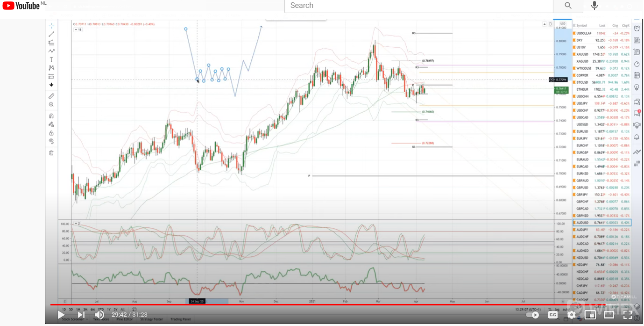Viewport: 644px width, 326px height.
Task: Expand the indicator pane legend showing 2
Action: click(77, 224)
